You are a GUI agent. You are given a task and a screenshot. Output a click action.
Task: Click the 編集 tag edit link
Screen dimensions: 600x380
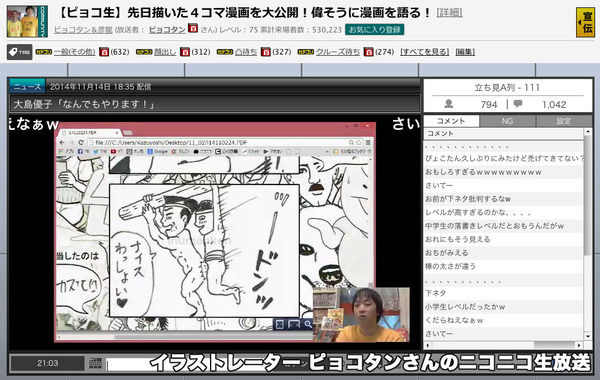coord(465,52)
